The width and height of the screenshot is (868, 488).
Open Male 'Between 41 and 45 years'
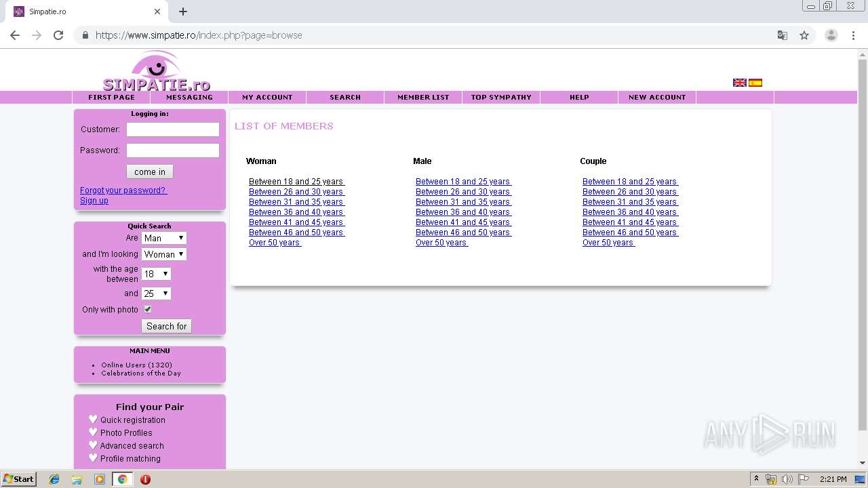pos(463,222)
